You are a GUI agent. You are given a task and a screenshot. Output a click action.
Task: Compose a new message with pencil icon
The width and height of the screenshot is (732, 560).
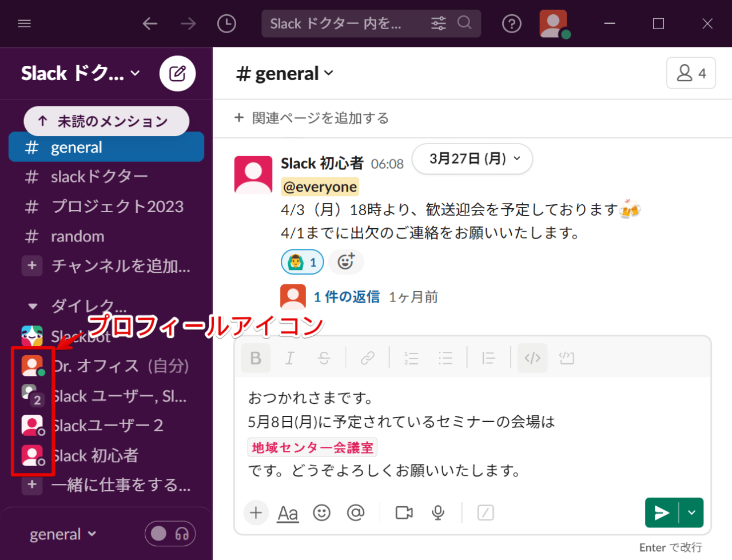coord(177,73)
